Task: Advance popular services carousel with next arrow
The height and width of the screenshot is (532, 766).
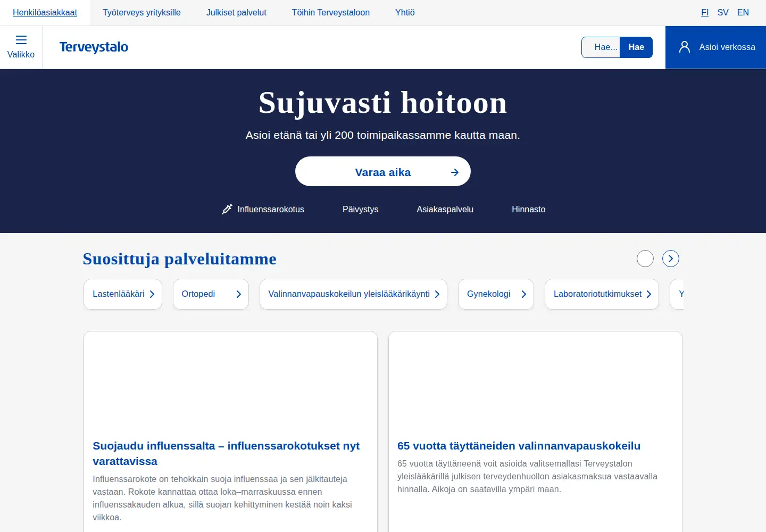Action: coord(671,259)
